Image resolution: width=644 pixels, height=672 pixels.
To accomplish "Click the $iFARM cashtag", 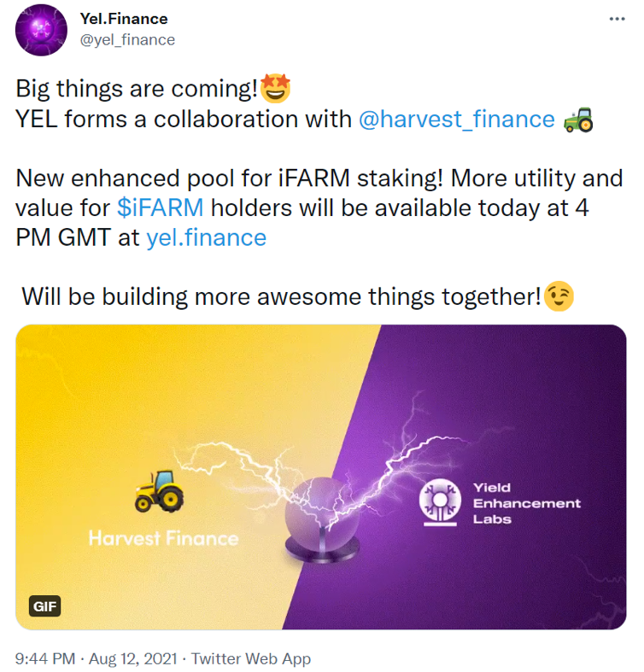I will click(x=161, y=207).
